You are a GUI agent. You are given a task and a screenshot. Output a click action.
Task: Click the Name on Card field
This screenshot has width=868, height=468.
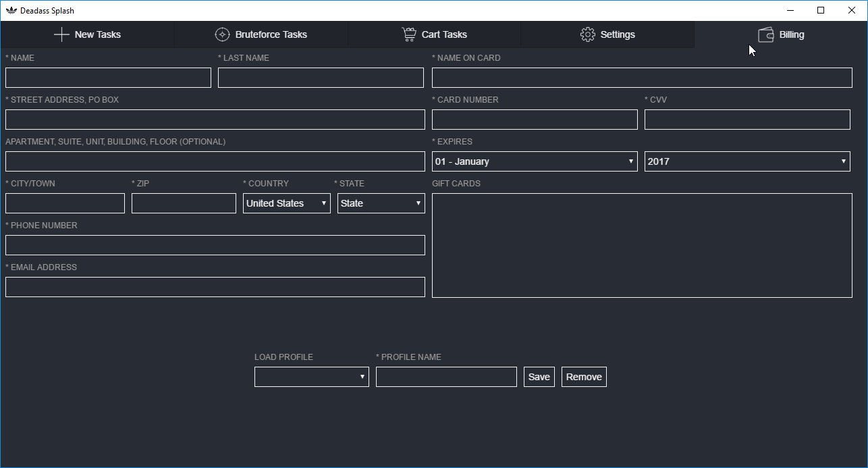click(642, 78)
